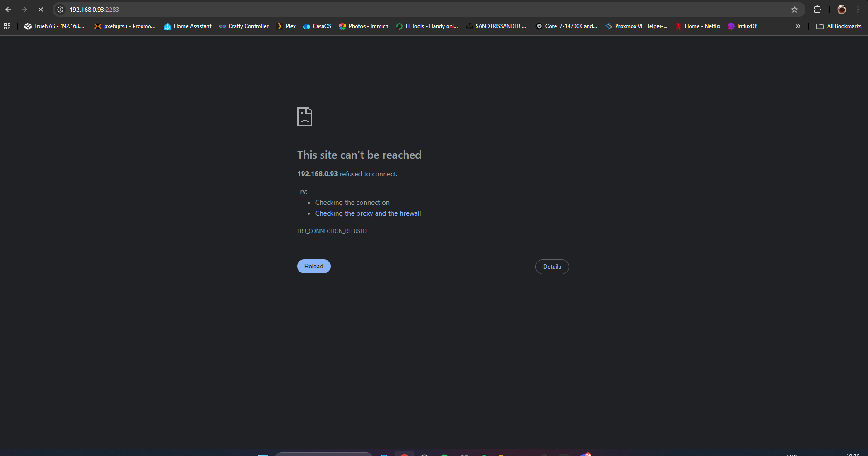Click the Reload button
Viewport: 868px width, 456px height.
(x=314, y=267)
